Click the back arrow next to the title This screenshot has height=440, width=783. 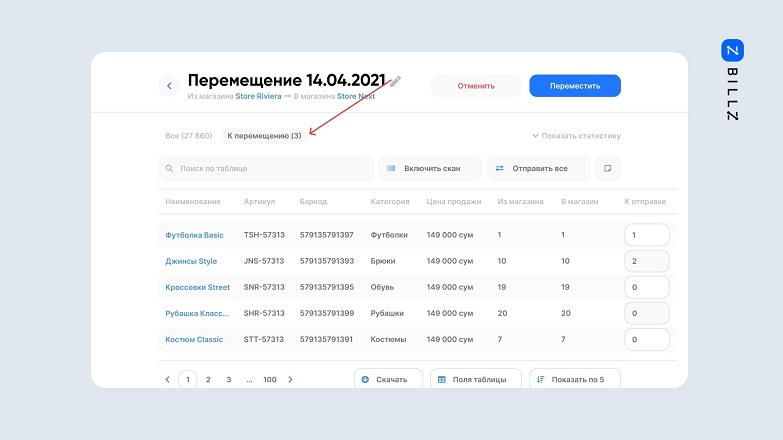point(169,86)
